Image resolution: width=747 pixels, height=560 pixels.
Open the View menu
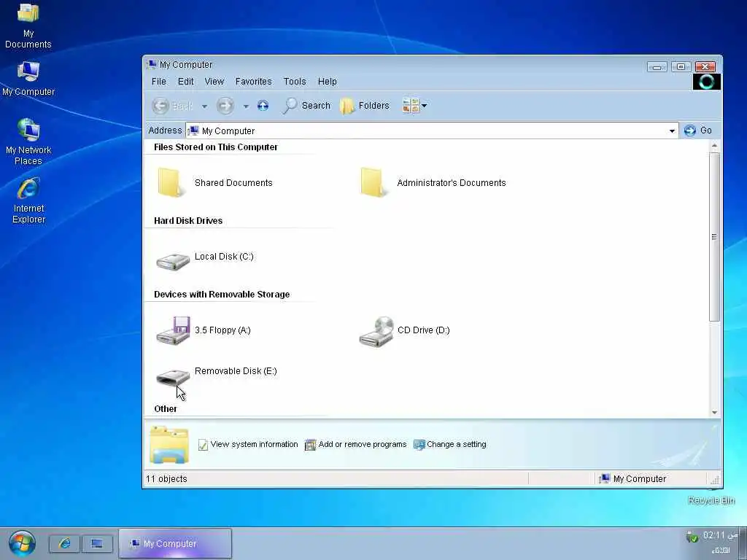(x=214, y=82)
